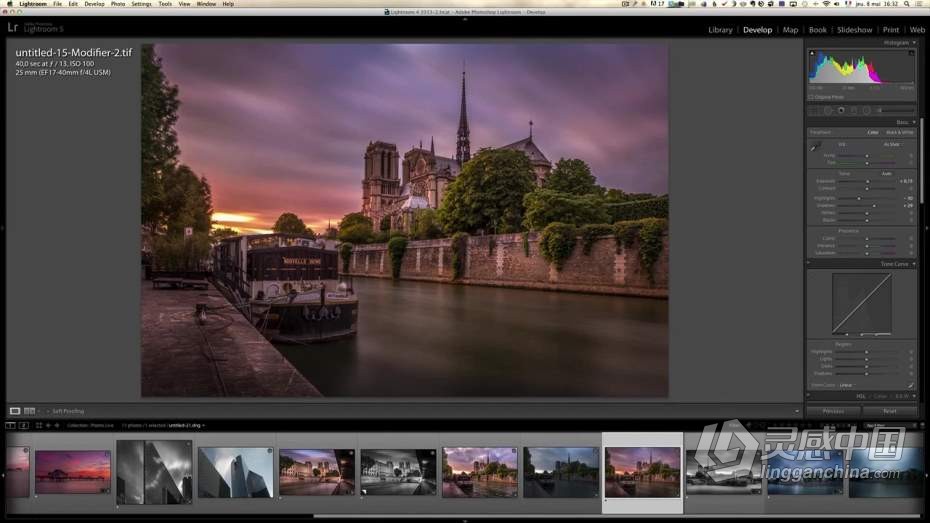Open Spotlight search
Viewport: 930px width, 523px height.
click(x=909, y=4)
